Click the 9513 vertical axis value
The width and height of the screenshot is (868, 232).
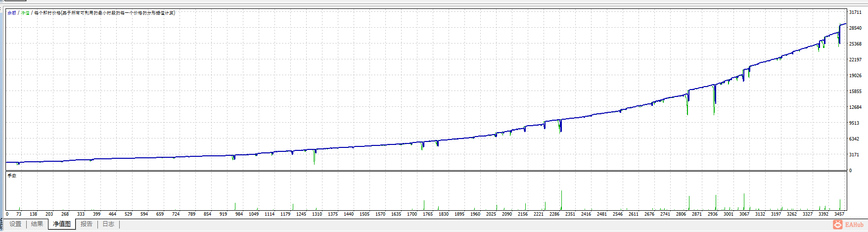[x=854, y=123]
